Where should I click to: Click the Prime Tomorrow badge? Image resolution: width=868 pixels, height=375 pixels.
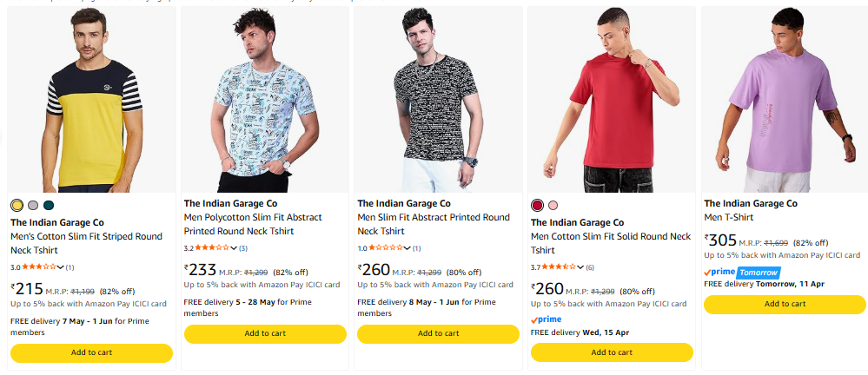[x=742, y=273]
